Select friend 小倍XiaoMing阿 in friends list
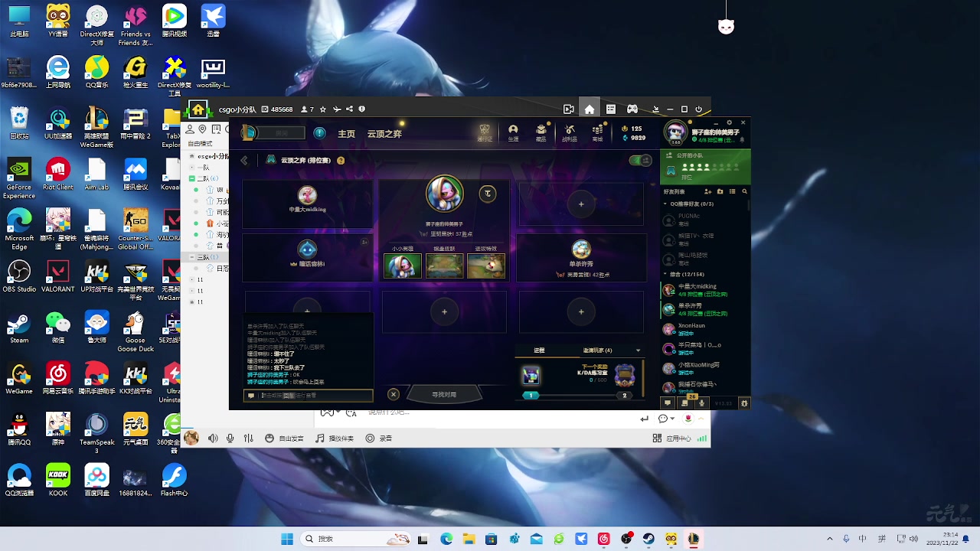This screenshot has height=551, width=980. pyautogui.click(x=704, y=368)
